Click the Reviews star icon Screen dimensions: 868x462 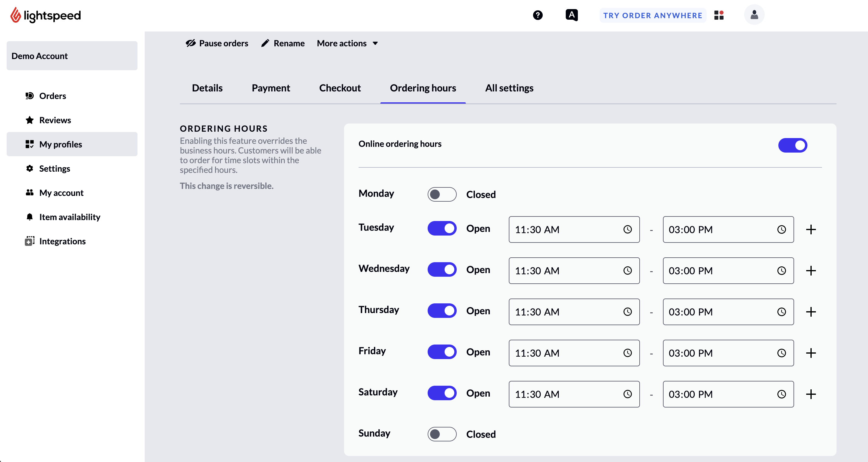[30, 120]
